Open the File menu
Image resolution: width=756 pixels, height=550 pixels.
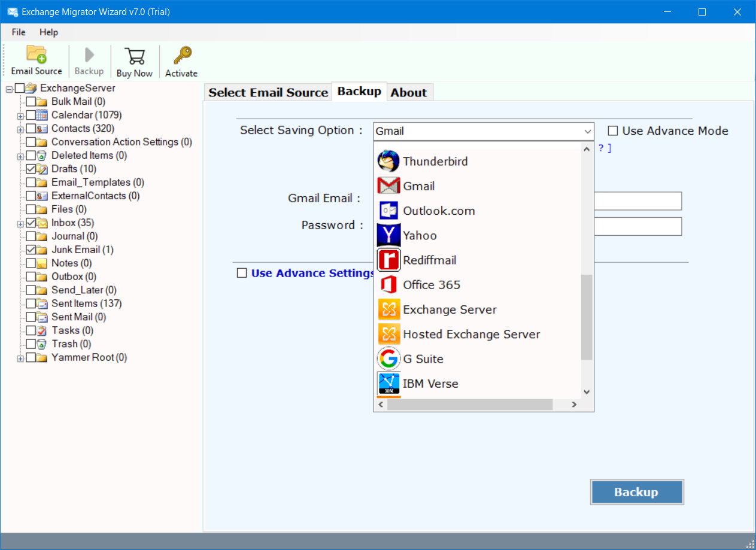click(19, 32)
